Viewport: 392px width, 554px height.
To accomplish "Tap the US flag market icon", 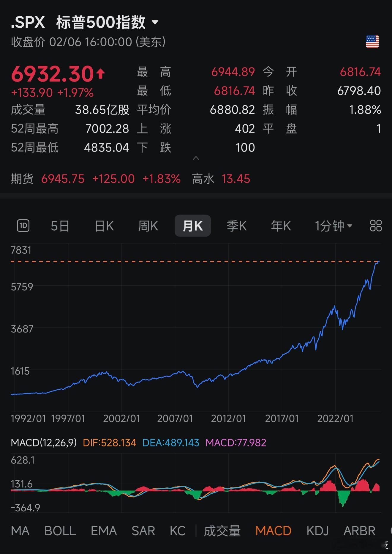I will point(372,42).
